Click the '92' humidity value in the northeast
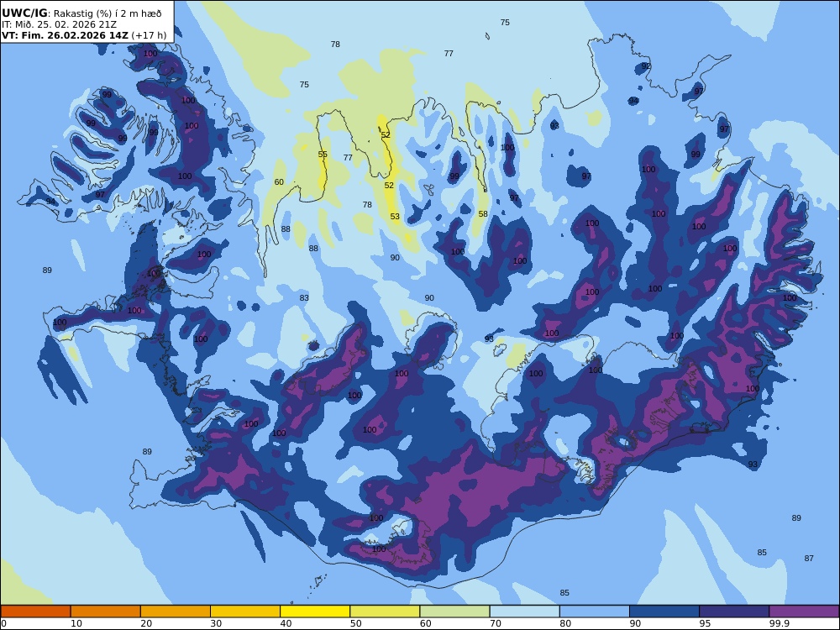This screenshot has height=630, width=840. (x=646, y=66)
